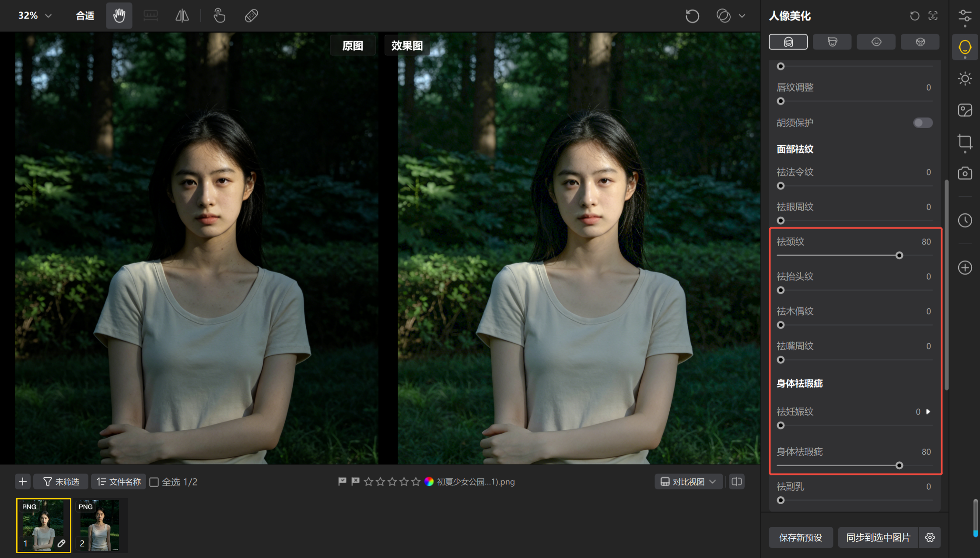Select the finger touch tool icon

[x=219, y=16]
